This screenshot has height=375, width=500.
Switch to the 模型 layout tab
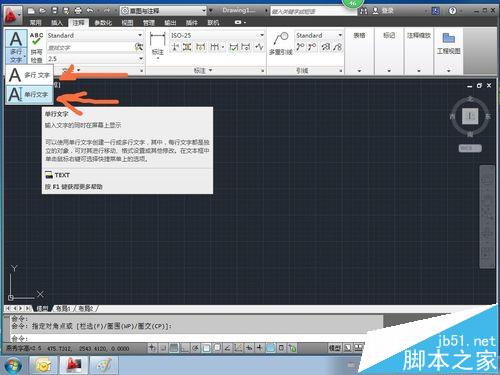pos(42,309)
